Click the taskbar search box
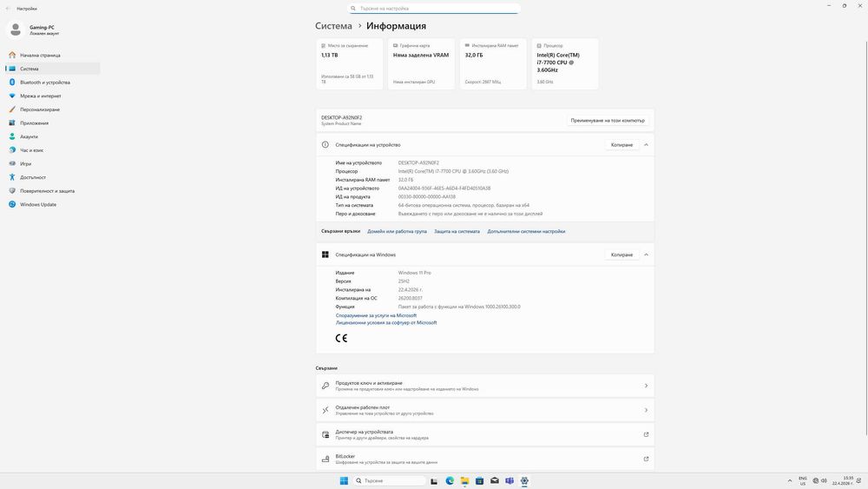868x489 pixels. click(x=390, y=480)
